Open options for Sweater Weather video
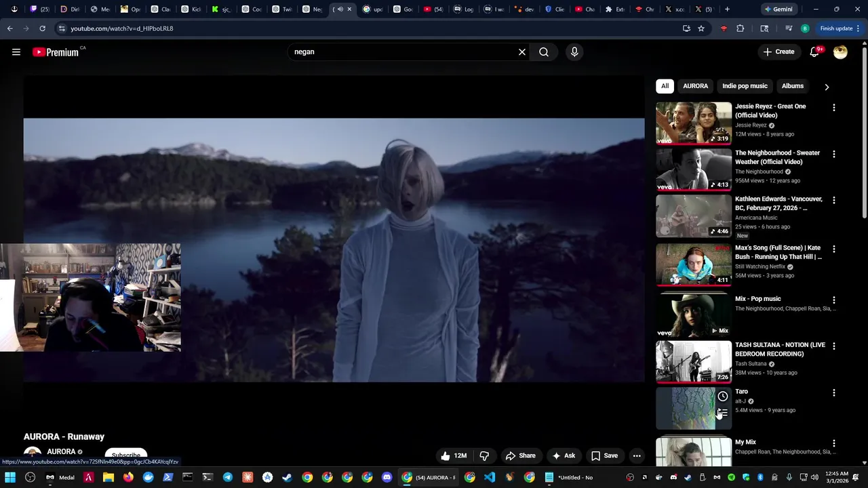 834,154
